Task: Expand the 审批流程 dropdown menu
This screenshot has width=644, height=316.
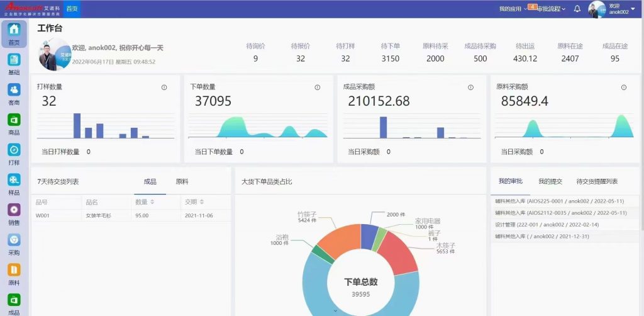Action: 551,9
